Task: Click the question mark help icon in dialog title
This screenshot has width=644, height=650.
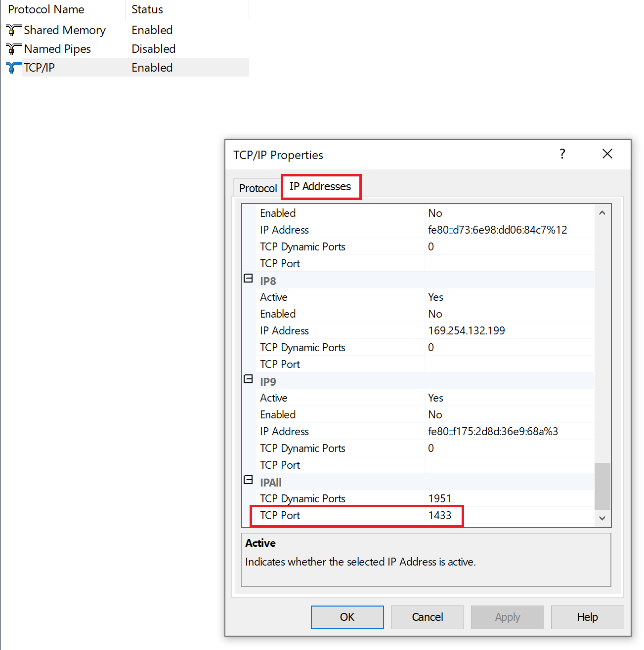Action: coord(562,154)
